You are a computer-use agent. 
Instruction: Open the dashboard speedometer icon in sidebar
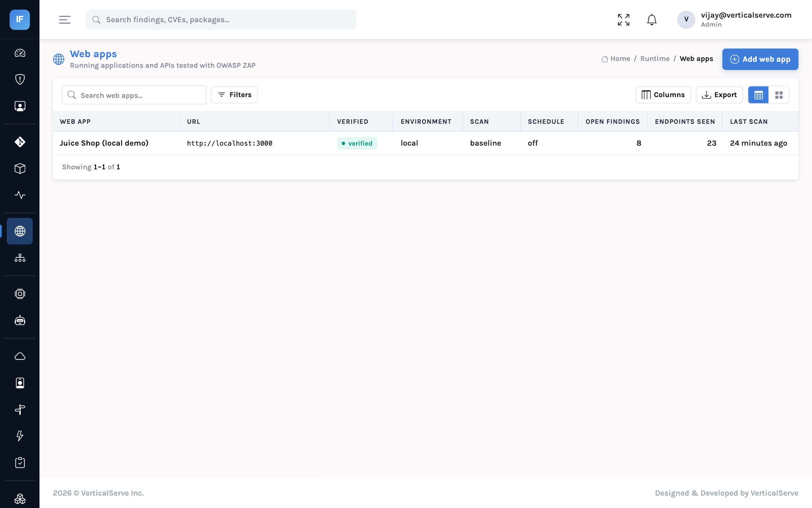20,53
